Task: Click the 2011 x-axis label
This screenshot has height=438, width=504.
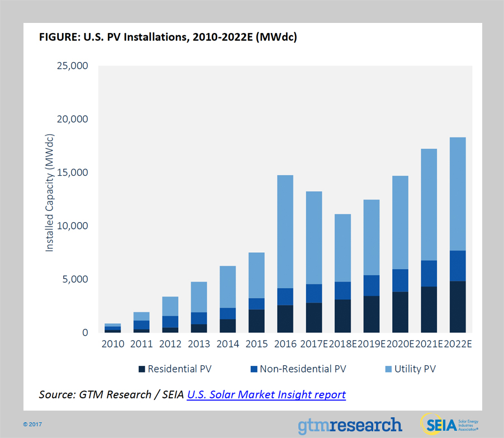Action: [141, 344]
